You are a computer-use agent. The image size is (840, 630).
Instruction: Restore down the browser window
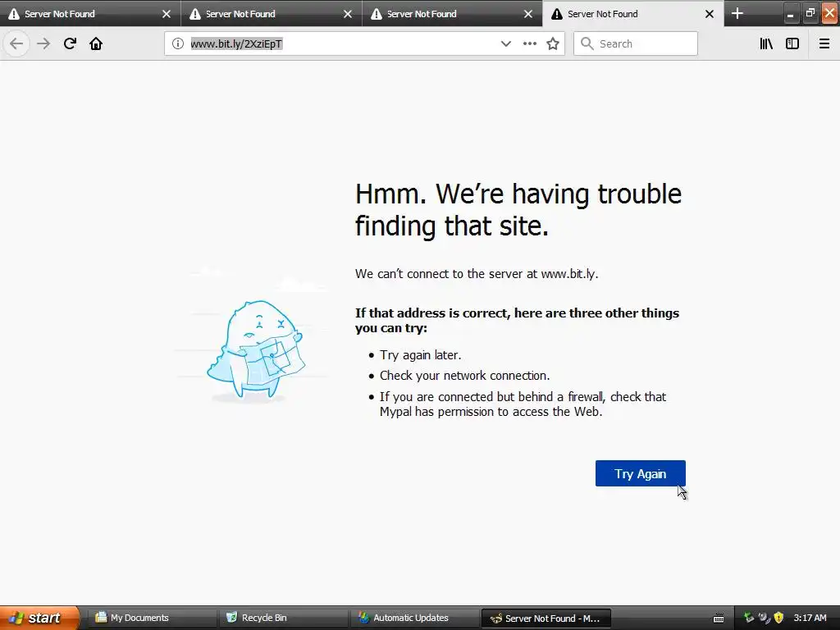click(810, 13)
